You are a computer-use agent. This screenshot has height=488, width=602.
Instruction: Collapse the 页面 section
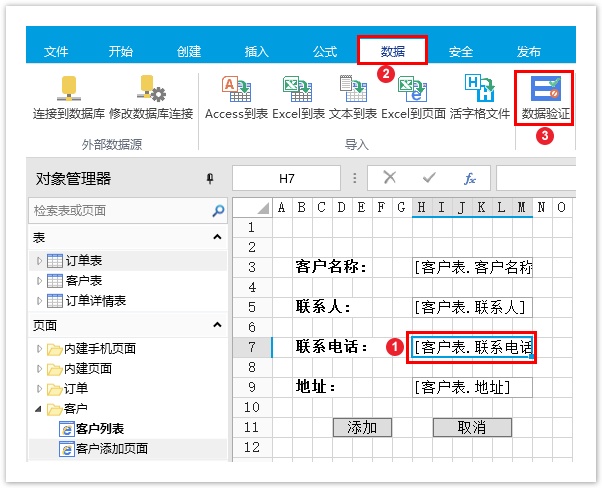[x=217, y=325]
